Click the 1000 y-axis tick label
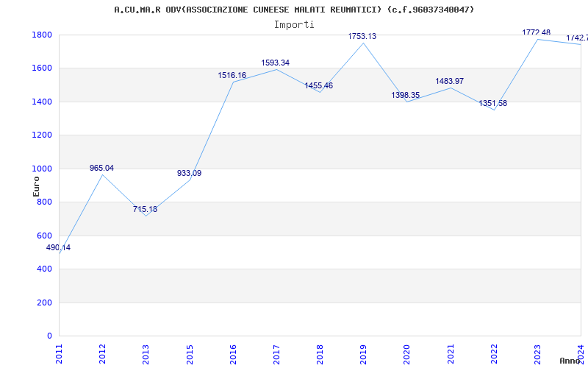The height and width of the screenshot is (368, 588). (43, 169)
